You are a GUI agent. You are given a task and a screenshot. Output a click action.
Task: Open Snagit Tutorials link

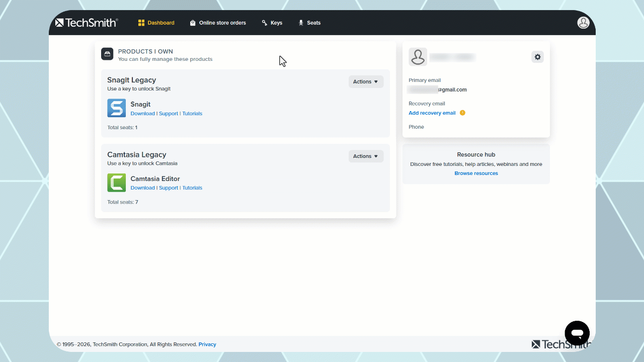[192, 114]
